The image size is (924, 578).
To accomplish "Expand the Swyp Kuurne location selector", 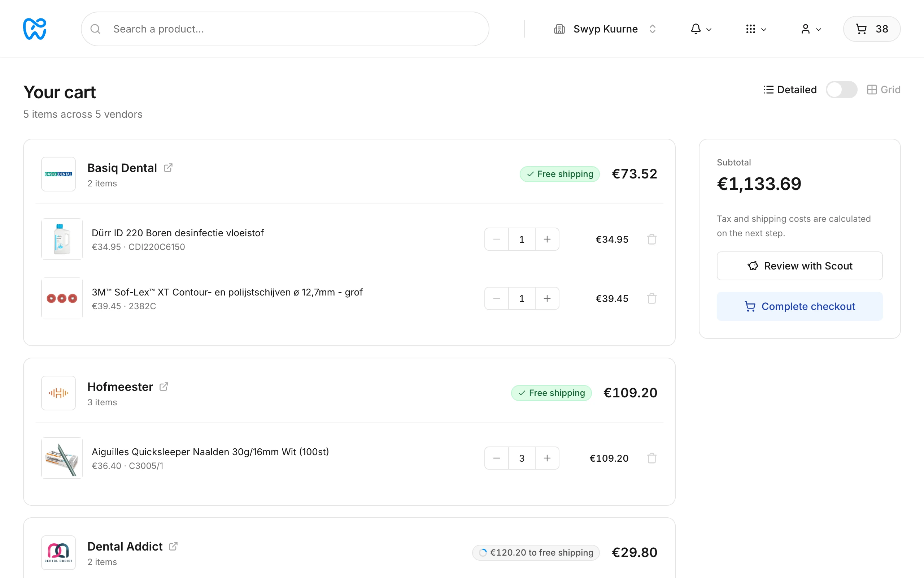I will click(x=605, y=29).
